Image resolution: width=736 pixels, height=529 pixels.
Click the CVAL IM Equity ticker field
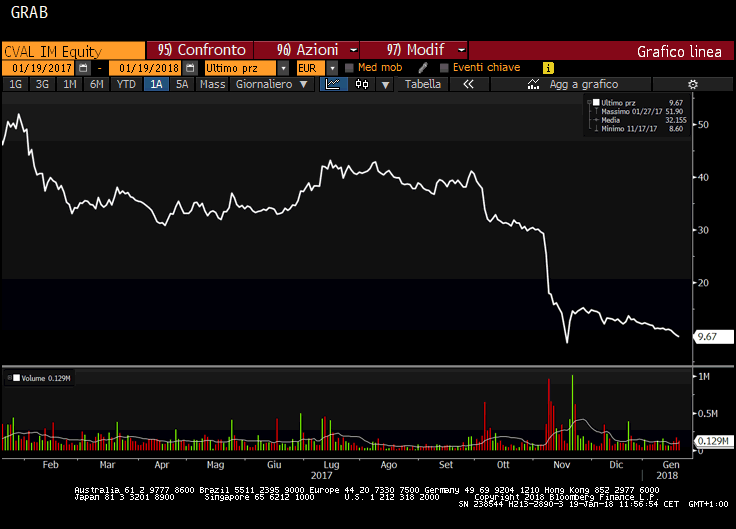(x=73, y=51)
